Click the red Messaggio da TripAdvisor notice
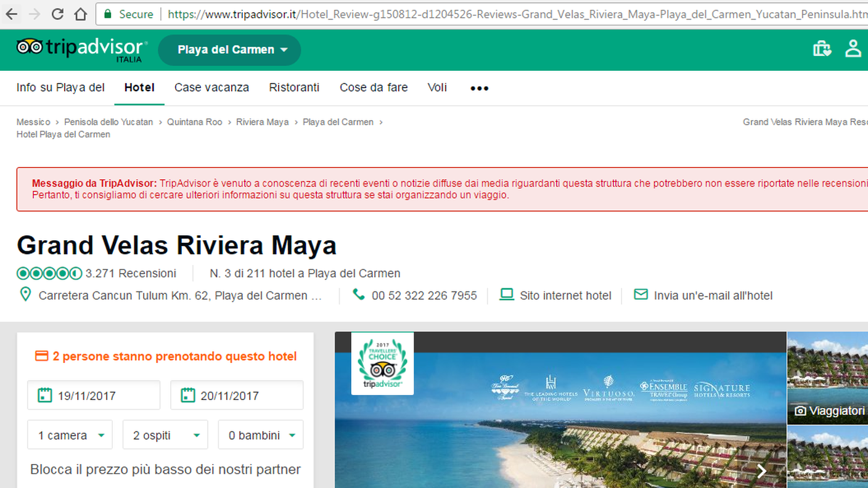This screenshot has height=488, width=868. pyautogui.click(x=442, y=189)
